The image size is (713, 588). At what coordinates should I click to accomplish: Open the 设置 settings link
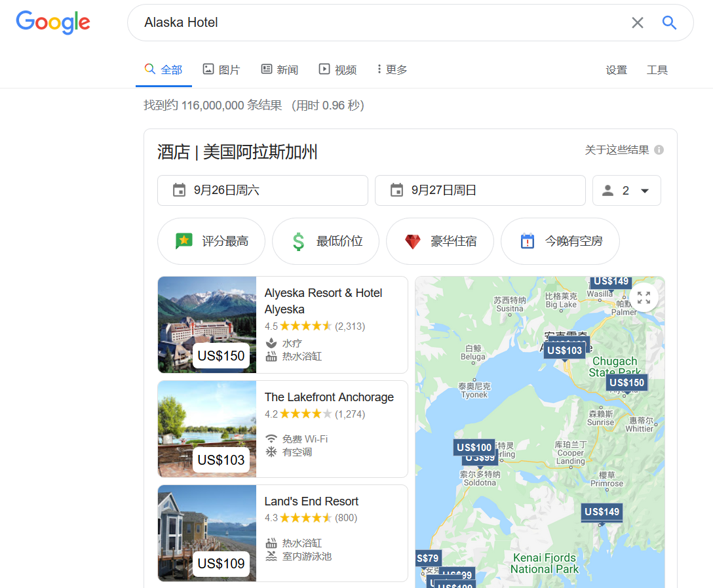tap(616, 70)
